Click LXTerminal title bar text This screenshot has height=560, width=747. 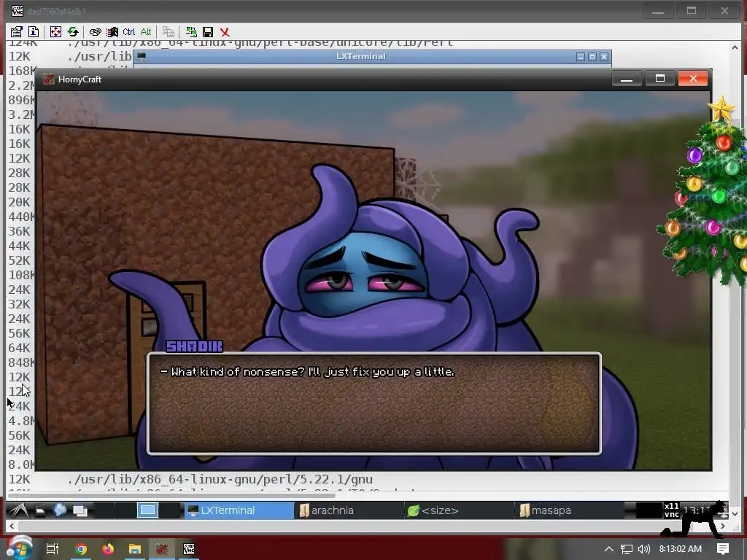click(360, 56)
